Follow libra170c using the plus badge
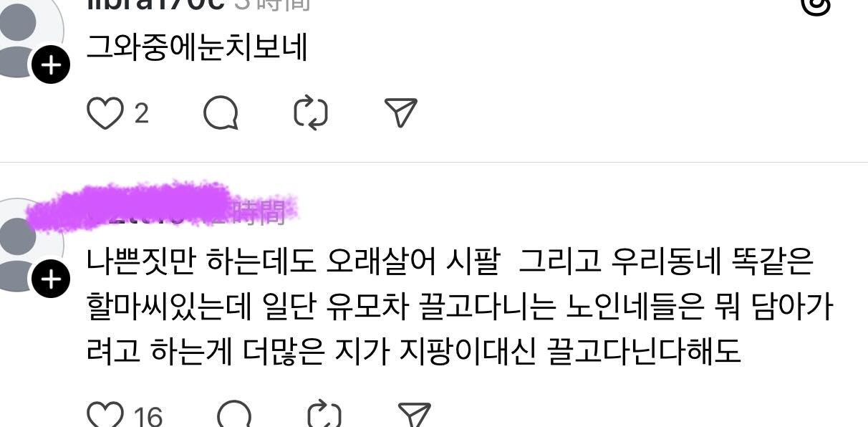868x427 pixels. point(50,67)
